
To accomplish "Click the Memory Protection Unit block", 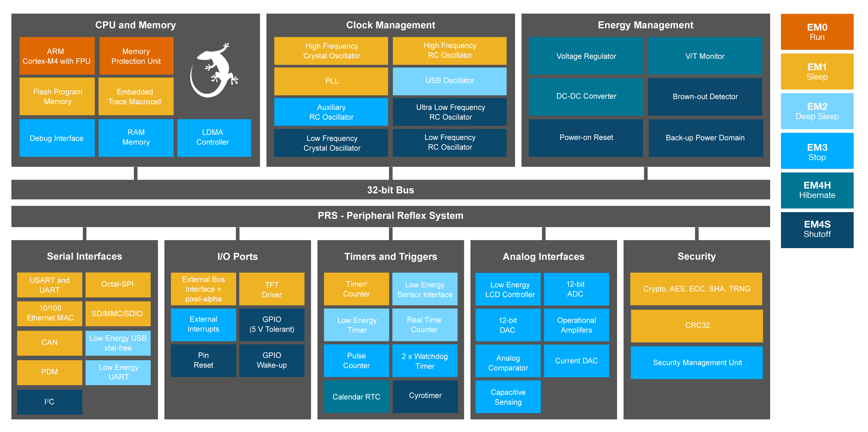I will click(x=136, y=56).
